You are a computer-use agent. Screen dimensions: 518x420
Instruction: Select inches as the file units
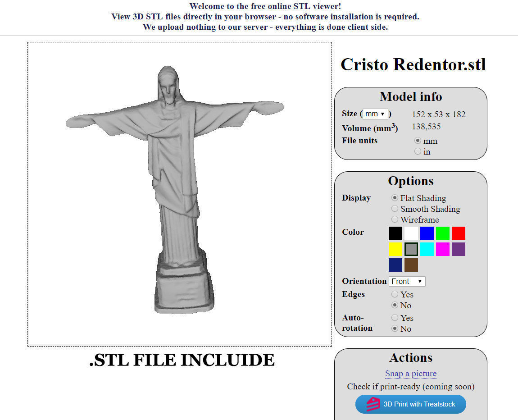(x=418, y=151)
